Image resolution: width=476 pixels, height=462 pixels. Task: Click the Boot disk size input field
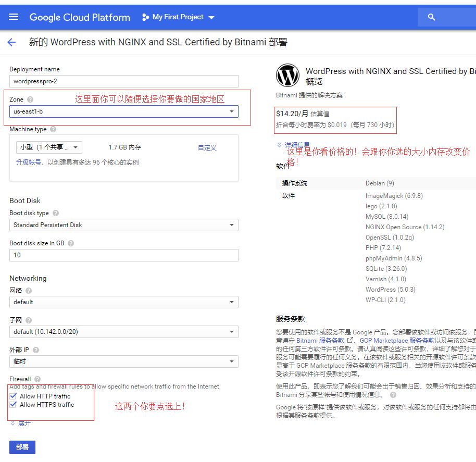point(124,255)
